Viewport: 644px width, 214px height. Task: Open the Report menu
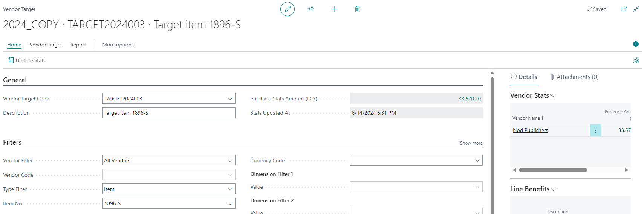78,45
